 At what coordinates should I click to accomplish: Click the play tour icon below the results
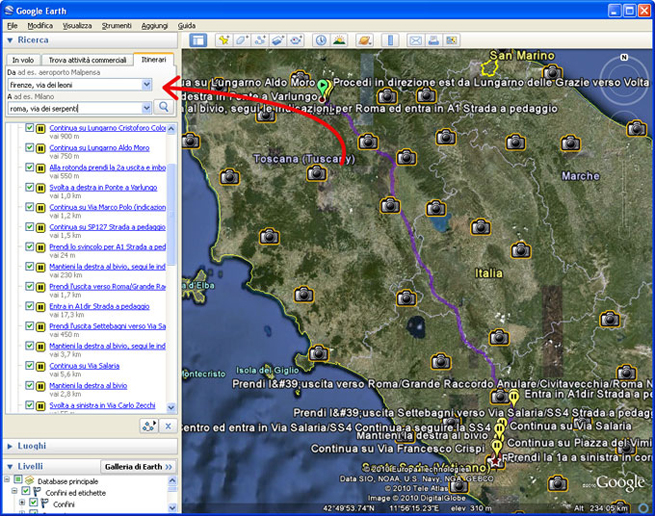149,426
